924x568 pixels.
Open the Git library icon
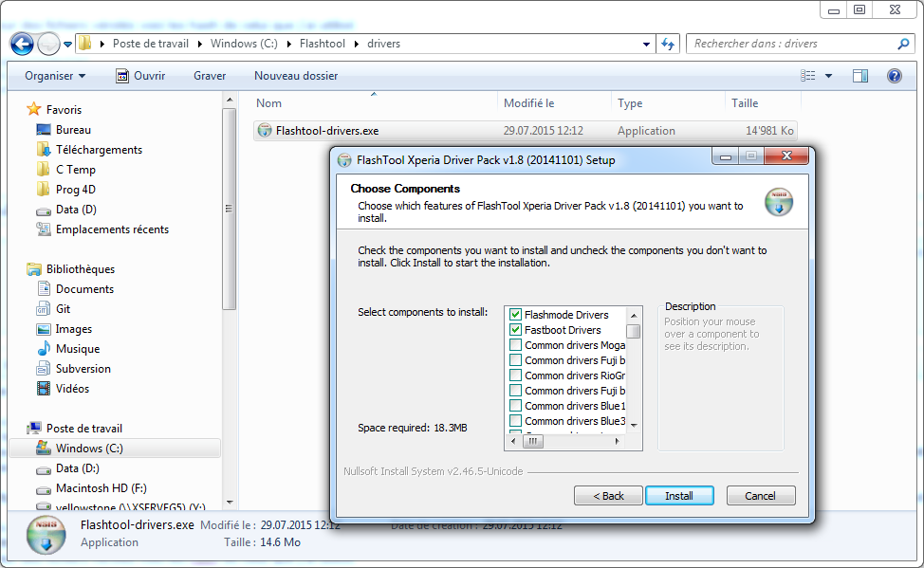[44, 309]
